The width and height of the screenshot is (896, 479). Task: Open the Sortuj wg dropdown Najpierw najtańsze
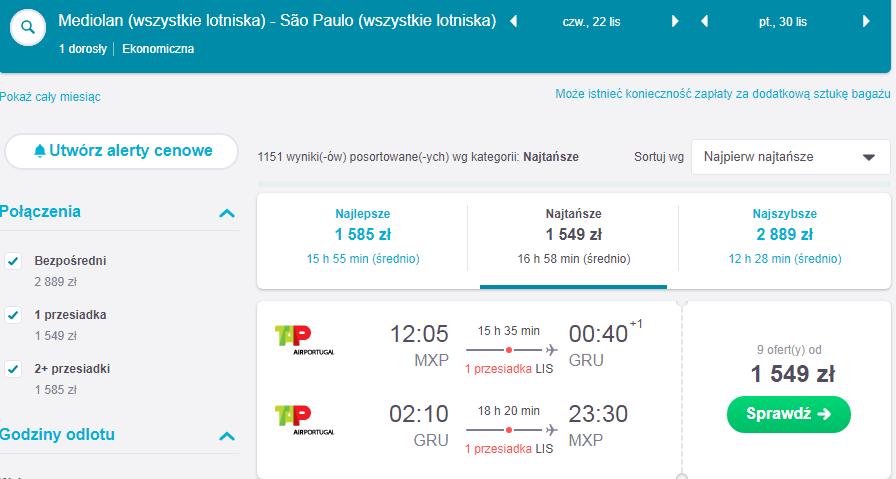(x=790, y=157)
